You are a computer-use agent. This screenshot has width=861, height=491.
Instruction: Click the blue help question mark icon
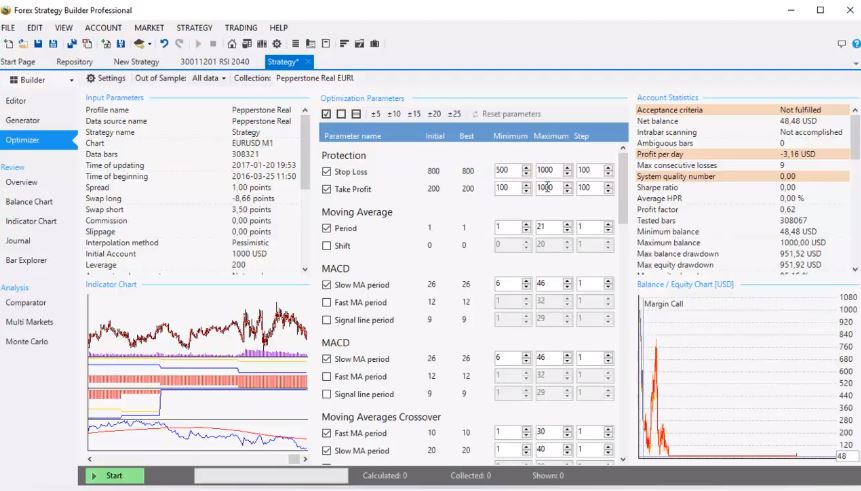pyautogui.click(x=856, y=44)
